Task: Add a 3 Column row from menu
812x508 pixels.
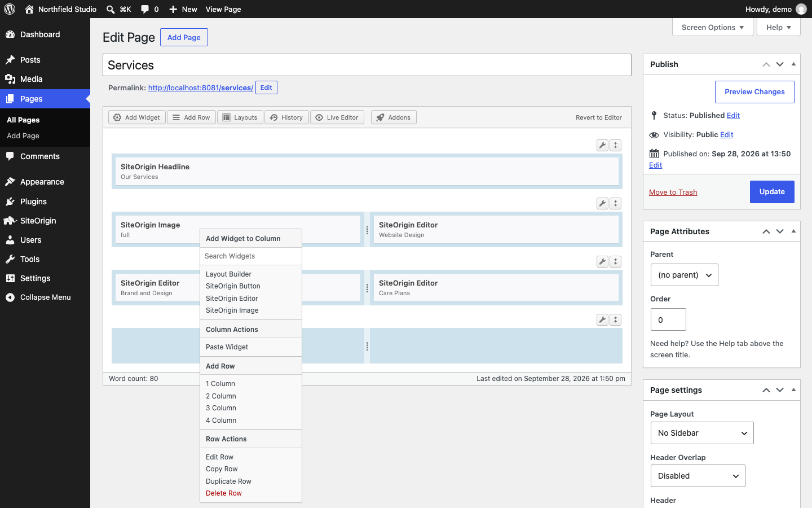Action: point(251,408)
